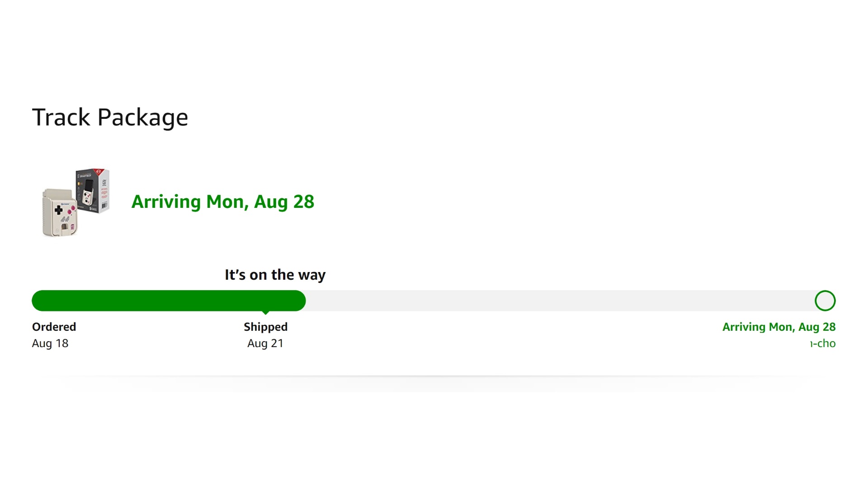
Task: Click the gray slanted buttons on the device
Action: (65, 219)
